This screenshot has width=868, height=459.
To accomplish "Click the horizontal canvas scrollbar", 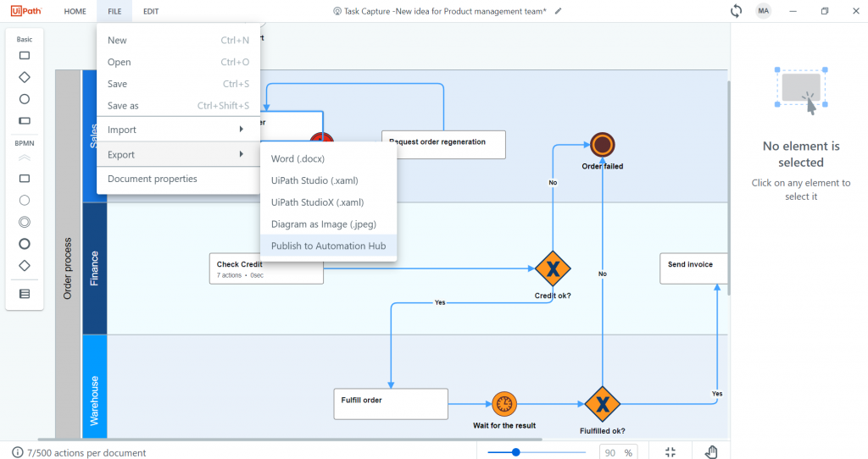I will click(290, 440).
